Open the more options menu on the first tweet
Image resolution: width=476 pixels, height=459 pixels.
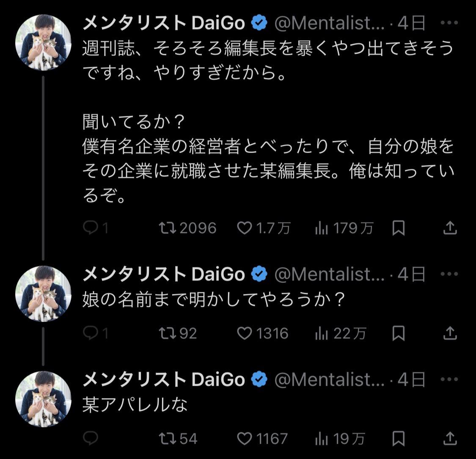[450, 22]
